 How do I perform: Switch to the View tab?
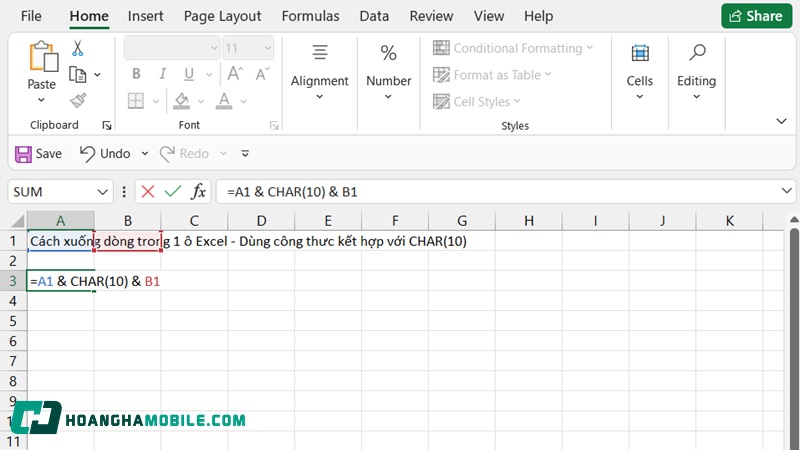click(x=489, y=16)
